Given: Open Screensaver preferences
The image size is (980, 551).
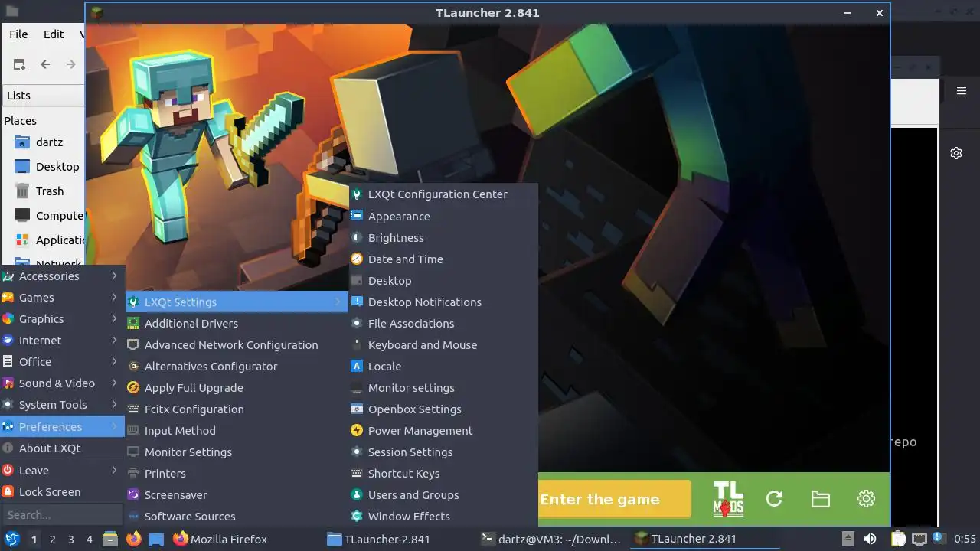Looking at the screenshot, I should point(237,494).
